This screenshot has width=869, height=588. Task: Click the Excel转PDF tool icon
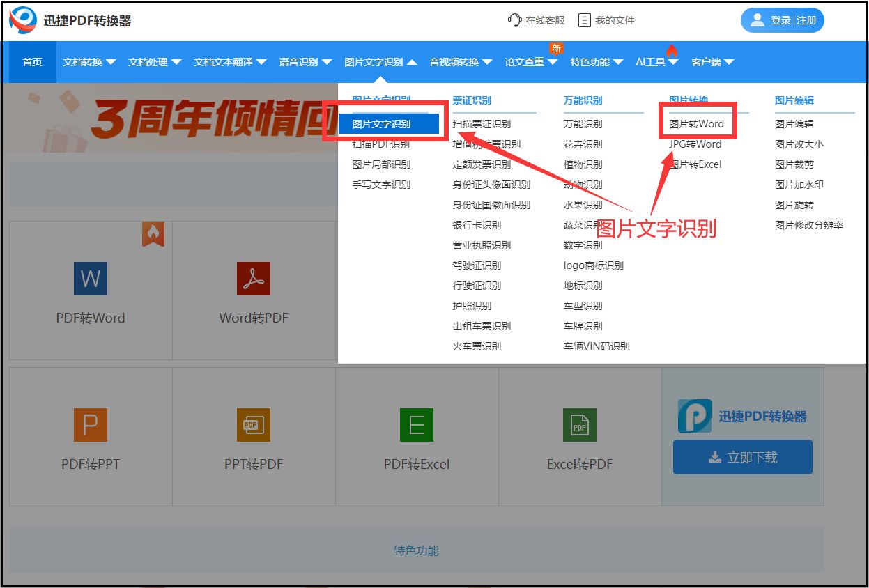click(579, 425)
